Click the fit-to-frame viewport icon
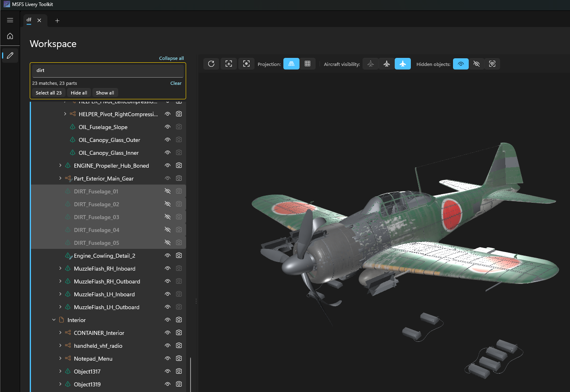Image resolution: width=570 pixels, height=392 pixels. [229, 64]
